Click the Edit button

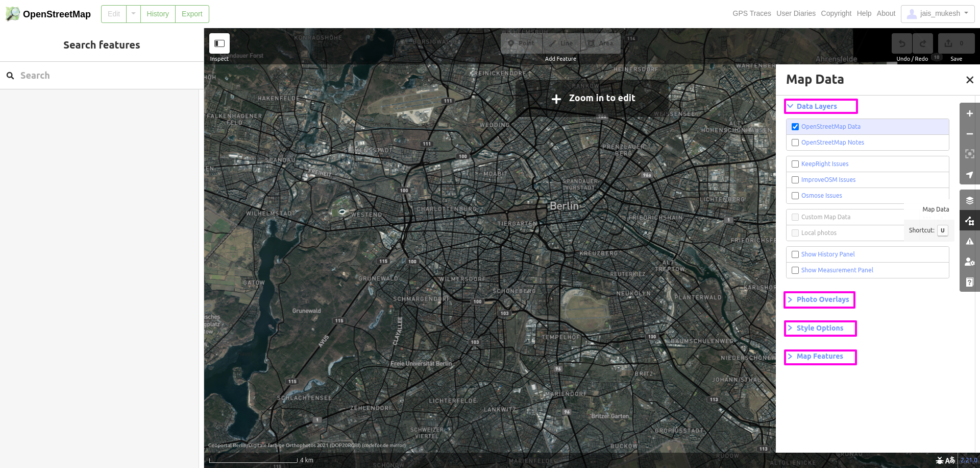[x=114, y=14]
